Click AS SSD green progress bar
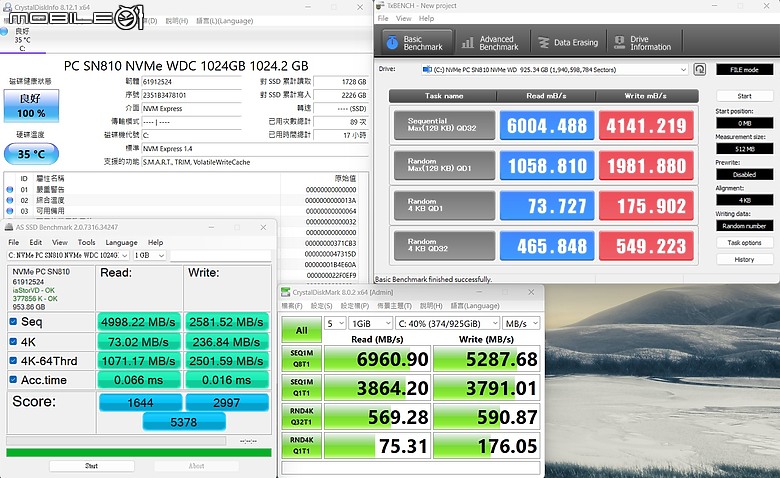The width and height of the screenshot is (780, 478). [x=139, y=452]
